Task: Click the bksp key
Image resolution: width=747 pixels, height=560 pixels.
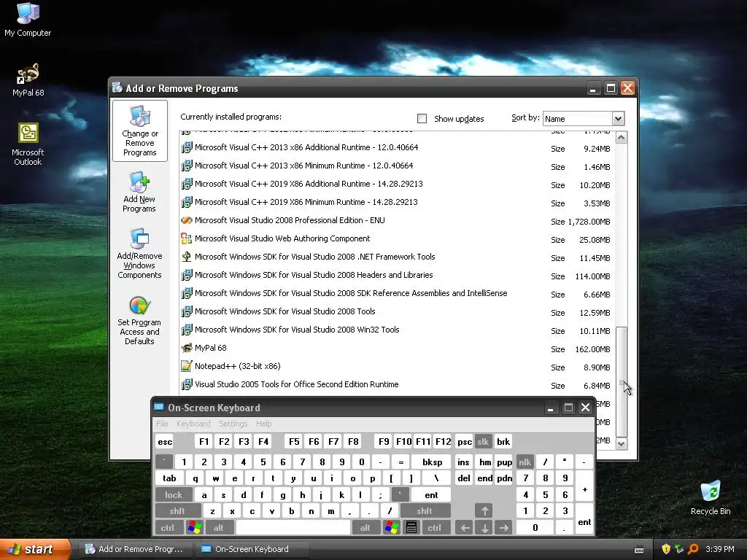Action: 432,462
